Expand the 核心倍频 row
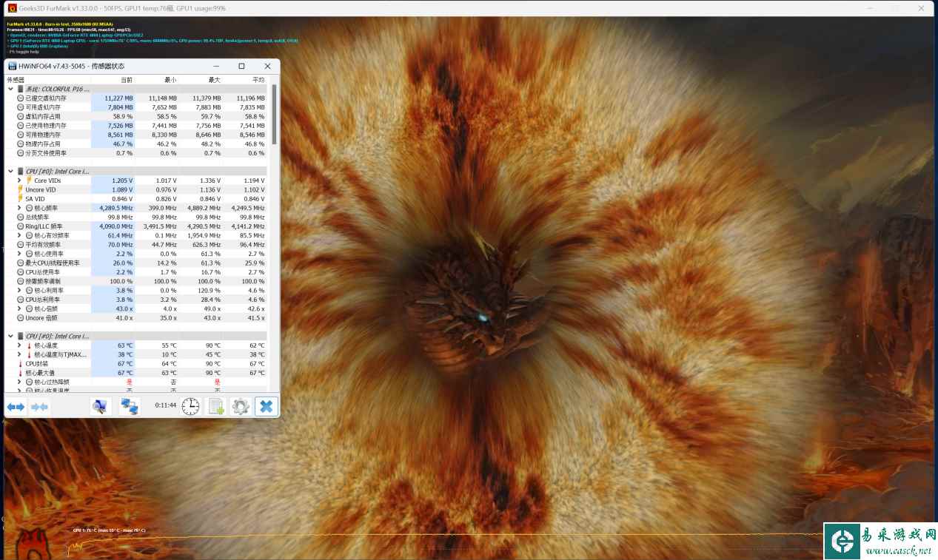This screenshot has width=938, height=560. 19,308
